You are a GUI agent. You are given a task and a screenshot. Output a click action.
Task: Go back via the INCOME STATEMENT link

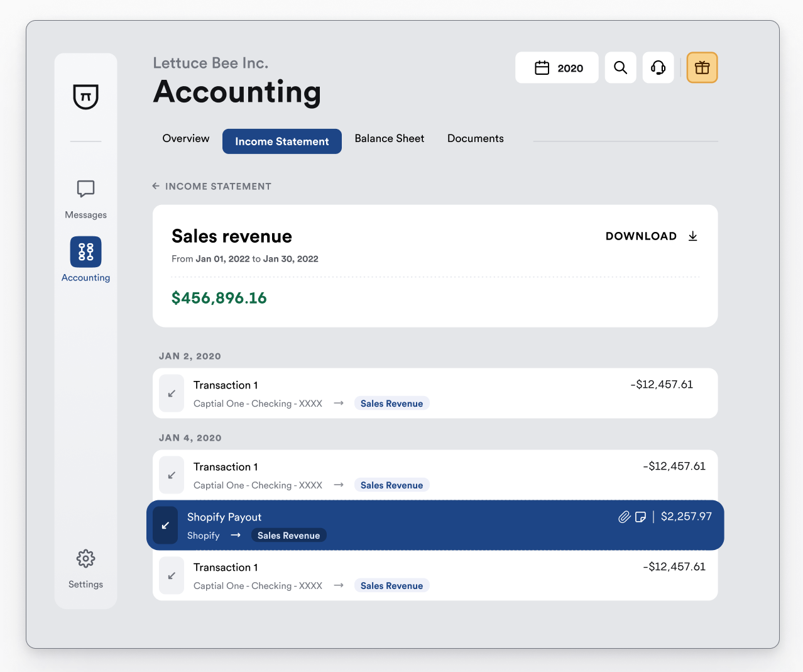[x=212, y=186]
